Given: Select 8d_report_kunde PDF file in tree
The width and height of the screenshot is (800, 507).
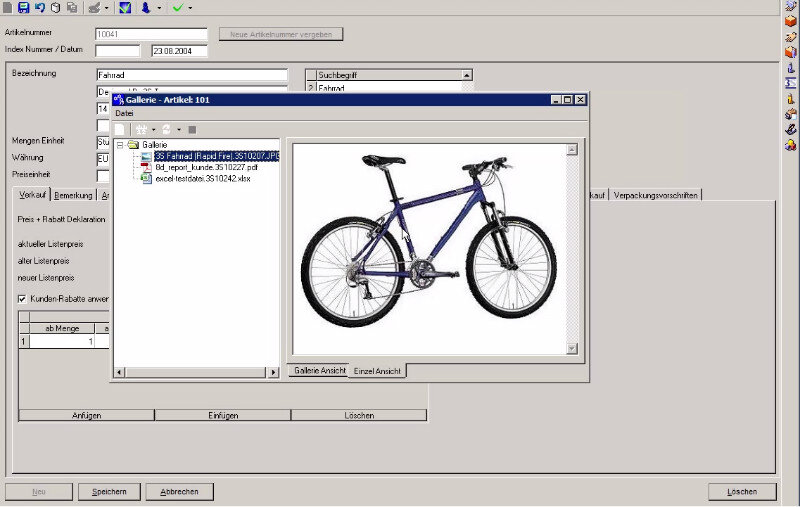Looking at the screenshot, I should point(199,166).
